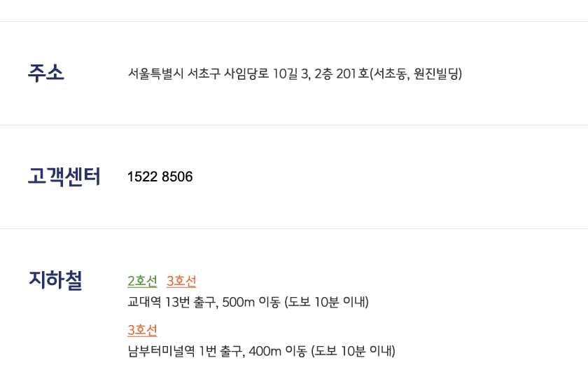Viewport: 588px width, 379px height.
Task: Select the 지하철 heading label
Action: pyautogui.click(x=55, y=280)
